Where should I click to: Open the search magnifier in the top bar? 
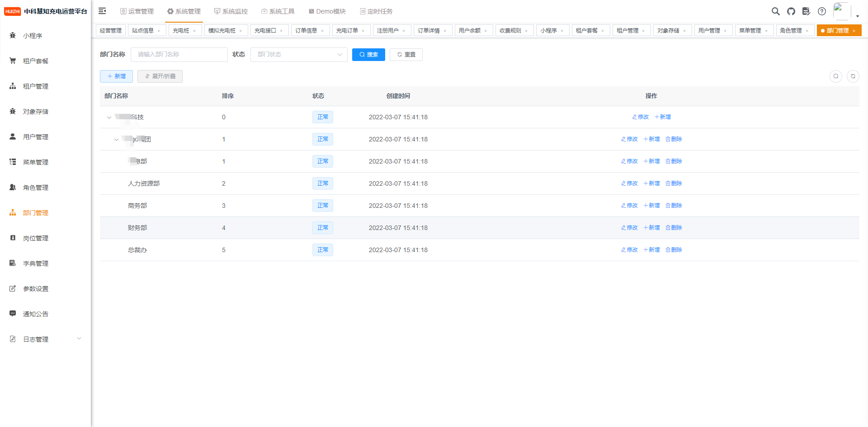[775, 11]
